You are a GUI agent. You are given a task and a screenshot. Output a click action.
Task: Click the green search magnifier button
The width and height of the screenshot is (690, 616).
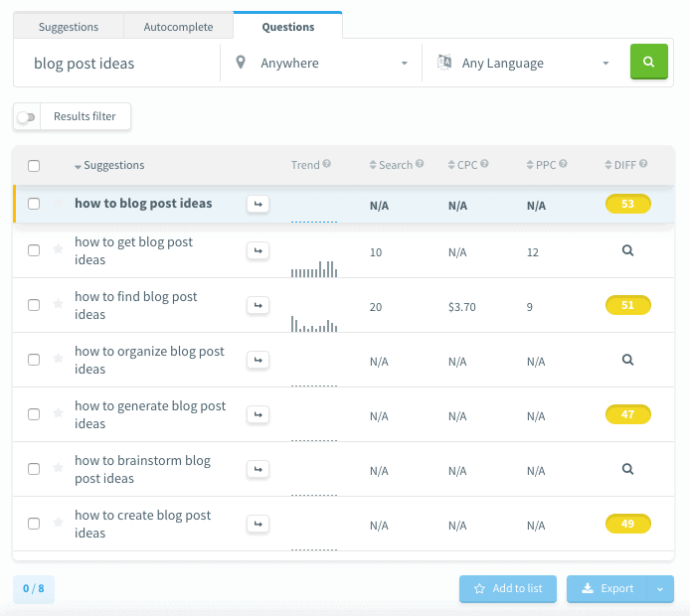pyautogui.click(x=648, y=62)
